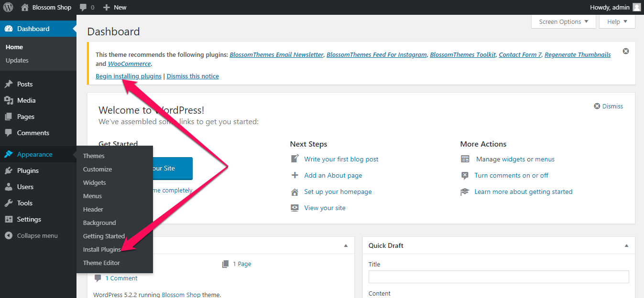Click the Plugins plug icon

point(9,170)
